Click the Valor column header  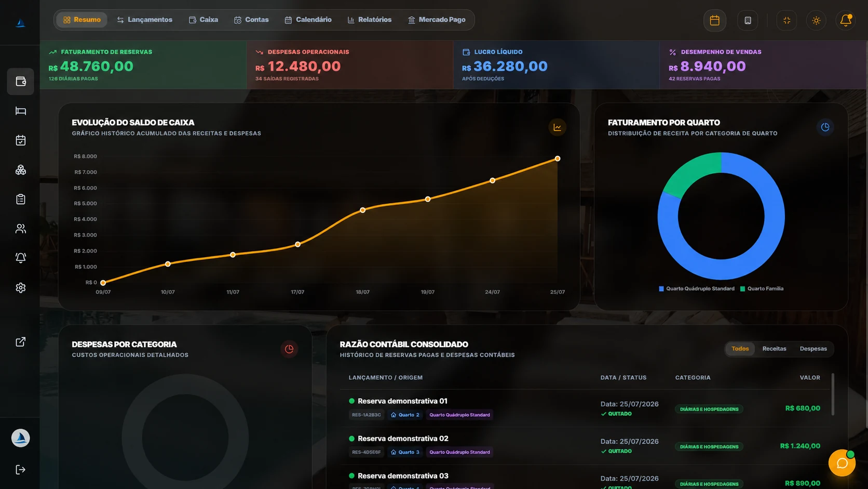coord(810,378)
